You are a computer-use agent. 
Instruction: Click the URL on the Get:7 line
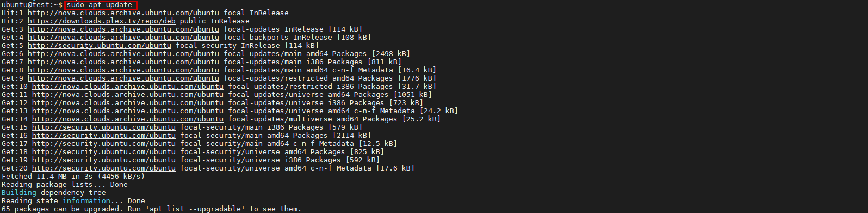coord(123,62)
